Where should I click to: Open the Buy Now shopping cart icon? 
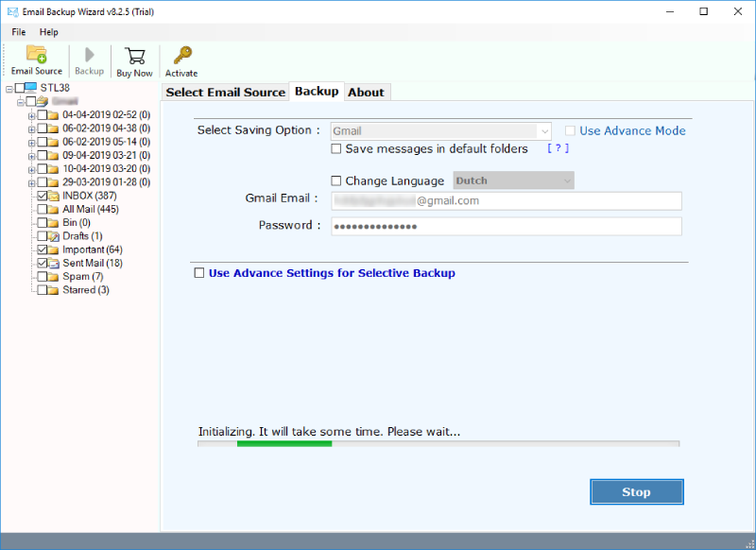pyautogui.click(x=134, y=56)
